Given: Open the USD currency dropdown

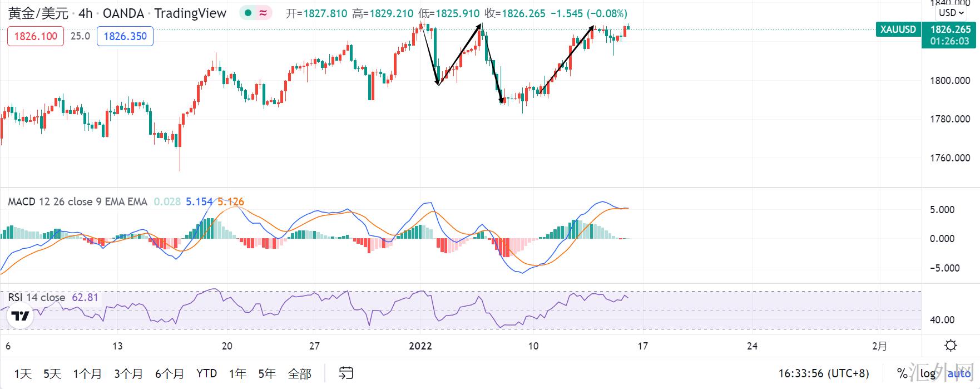Looking at the screenshot, I should (951, 13).
